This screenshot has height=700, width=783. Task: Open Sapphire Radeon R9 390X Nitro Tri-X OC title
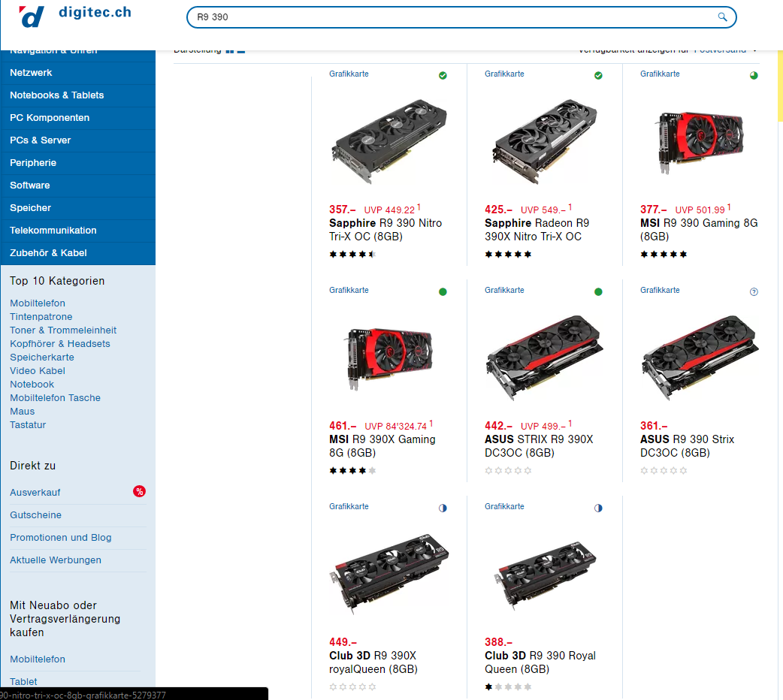click(537, 230)
